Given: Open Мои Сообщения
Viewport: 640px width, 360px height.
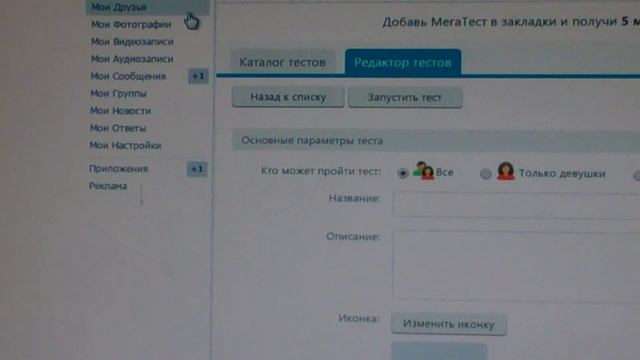Looking at the screenshot, I should click(x=128, y=76).
